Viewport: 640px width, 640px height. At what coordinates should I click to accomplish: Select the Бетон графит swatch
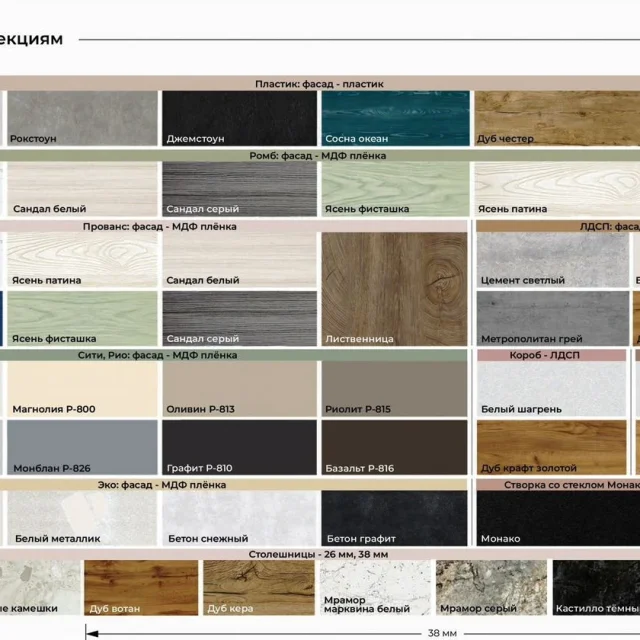[394, 518]
